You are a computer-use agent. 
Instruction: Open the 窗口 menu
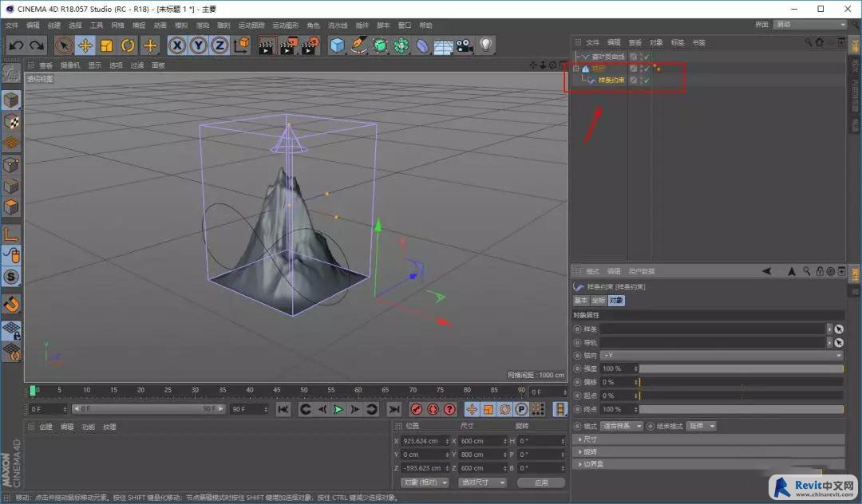click(405, 26)
